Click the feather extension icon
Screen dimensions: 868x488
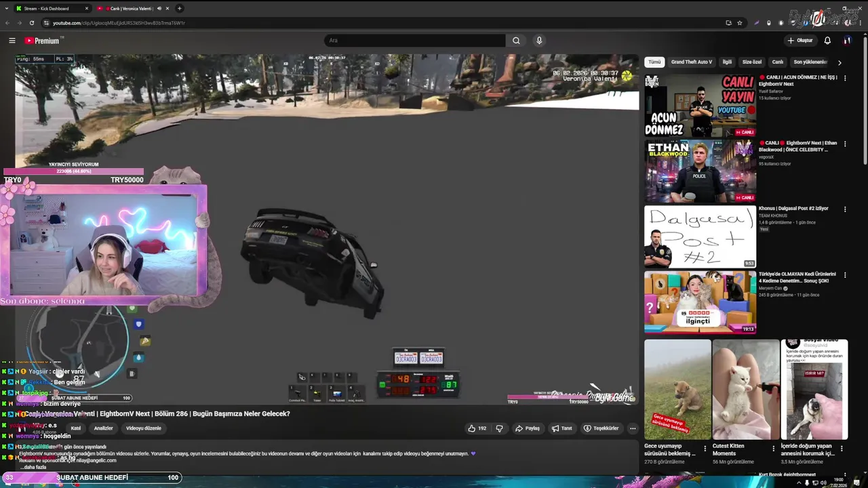[x=757, y=22]
